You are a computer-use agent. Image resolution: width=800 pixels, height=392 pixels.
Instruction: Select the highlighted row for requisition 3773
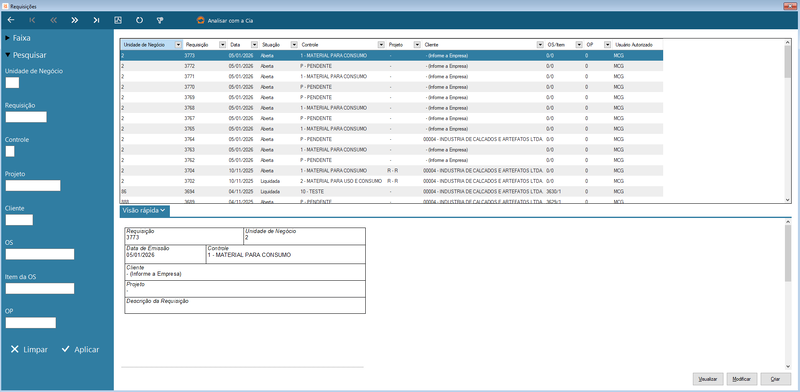[392, 55]
